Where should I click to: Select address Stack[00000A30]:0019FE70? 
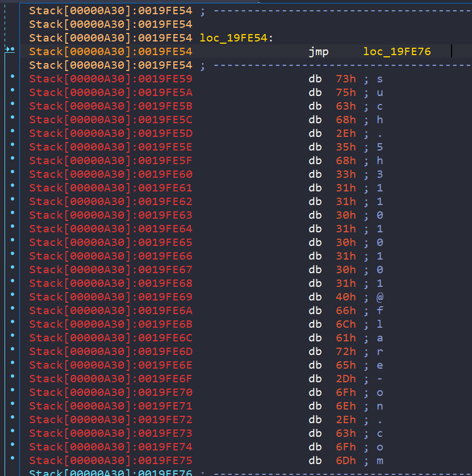[111, 393]
